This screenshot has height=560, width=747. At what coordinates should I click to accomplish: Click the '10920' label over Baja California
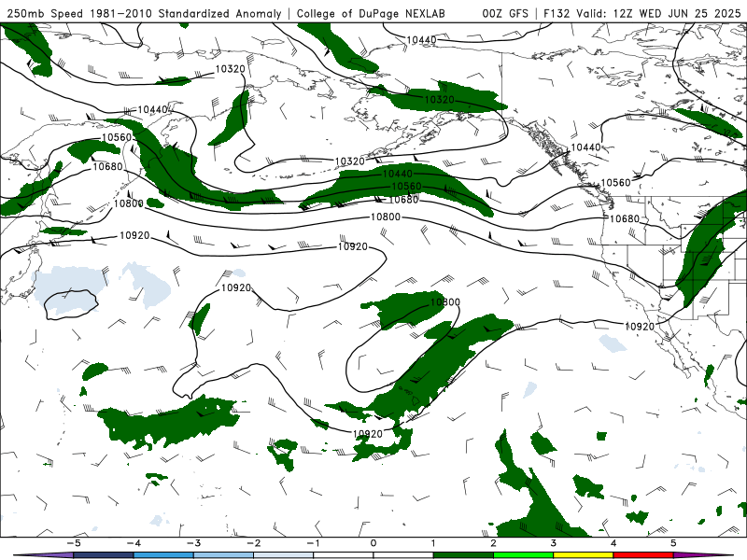pos(640,326)
